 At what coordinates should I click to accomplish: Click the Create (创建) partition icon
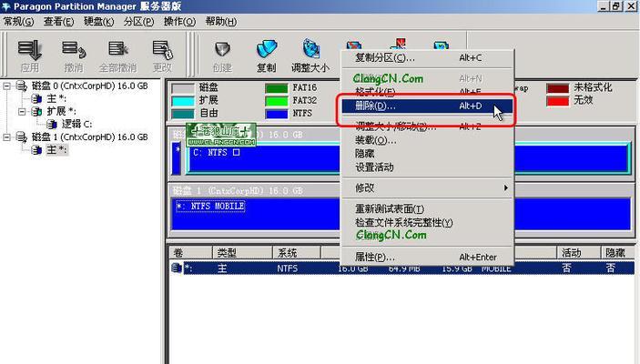pyautogui.click(x=222, y=50)
